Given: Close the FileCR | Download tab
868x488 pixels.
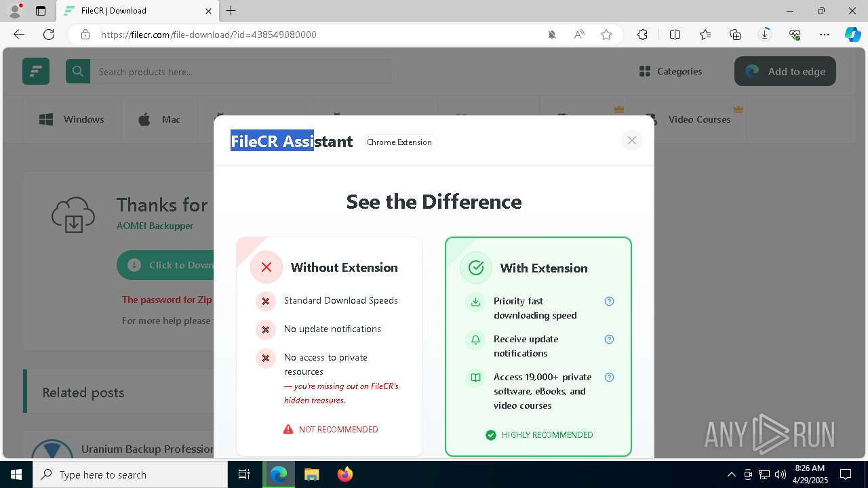Looking at the screenshot, I should [208, 11].
